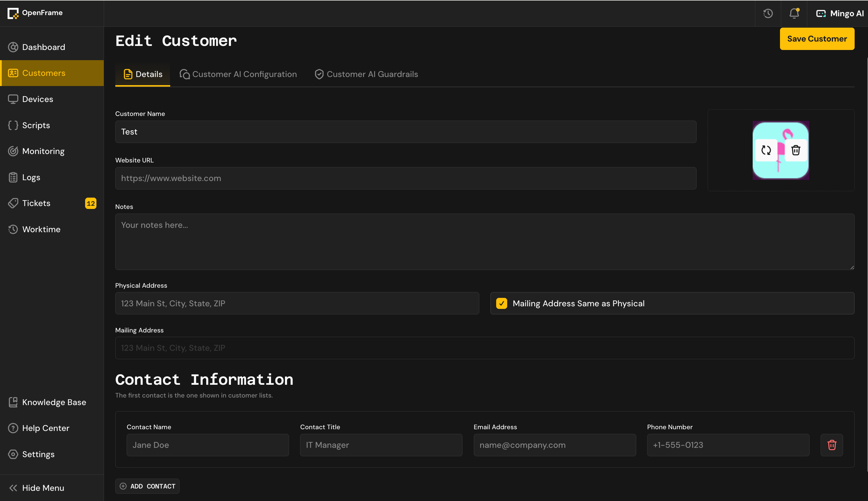Screen dimensions: 868x501
Task: Collapse sidebar with Hide Menu
Action: (x=52, y=488)
